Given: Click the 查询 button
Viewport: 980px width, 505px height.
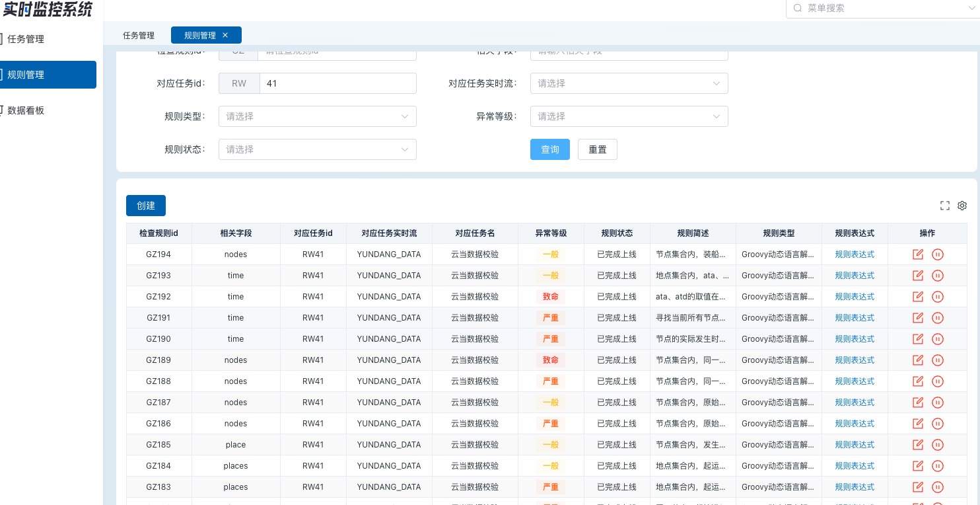Looking at the screenshot, I should click(x=550, y=149).
